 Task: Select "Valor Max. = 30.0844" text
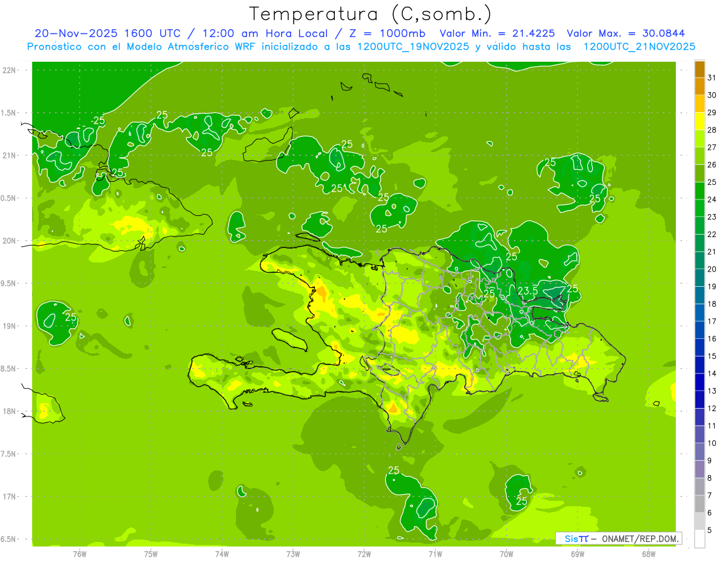coord(626,33)
